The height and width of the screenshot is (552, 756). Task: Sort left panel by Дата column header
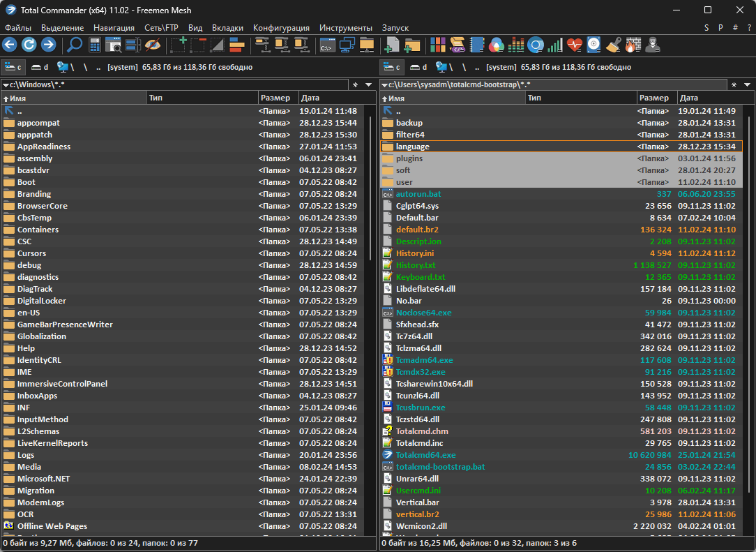coord(310,98)
